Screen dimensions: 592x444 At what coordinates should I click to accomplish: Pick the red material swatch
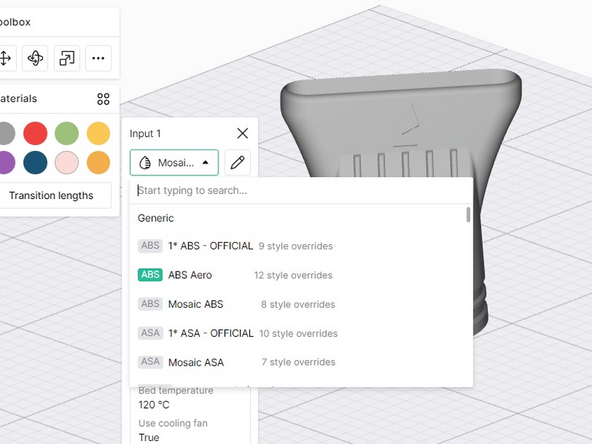tap(35, 133)
